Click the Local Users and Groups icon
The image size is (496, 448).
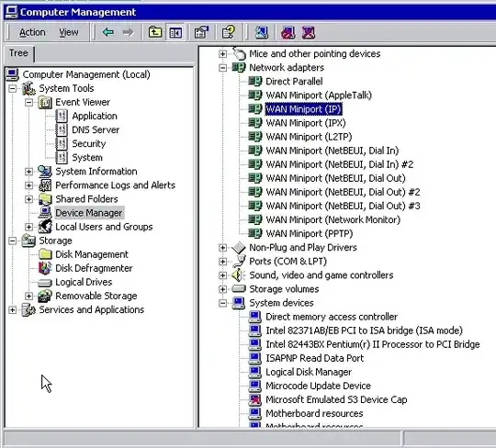[x=45, y=227]
